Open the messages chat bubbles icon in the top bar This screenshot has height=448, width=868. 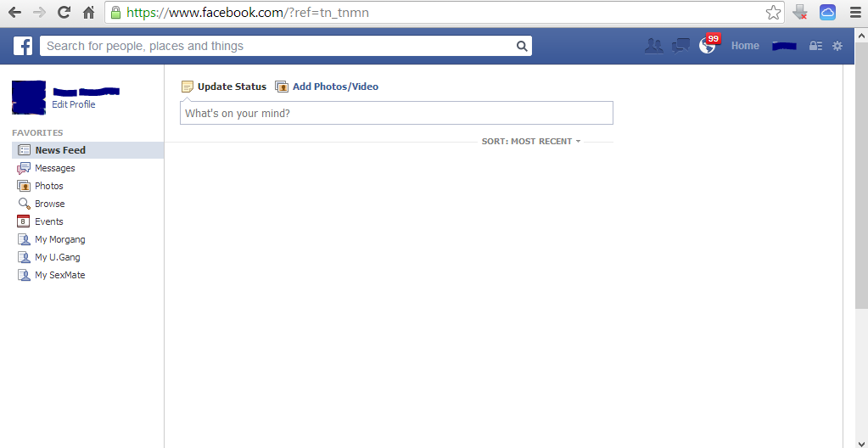click(680, 46)
